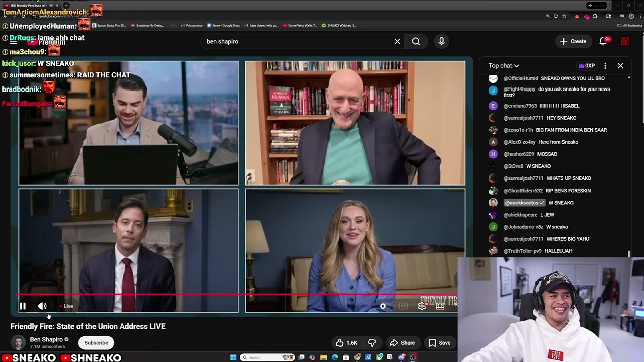Open Chrome from the taskbar
644x362 pixels.
(357, 357)
